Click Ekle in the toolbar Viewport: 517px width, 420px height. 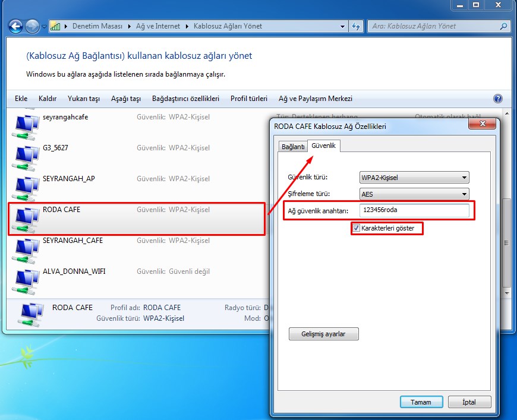[21, 99]
